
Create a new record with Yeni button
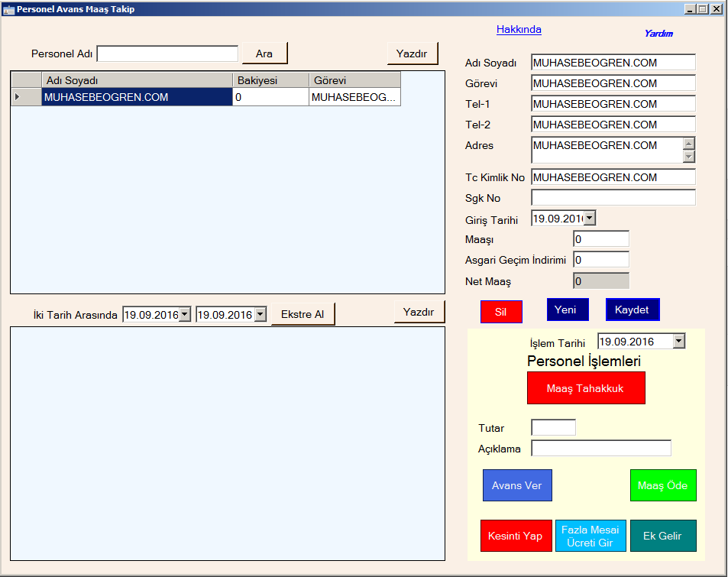568,310
